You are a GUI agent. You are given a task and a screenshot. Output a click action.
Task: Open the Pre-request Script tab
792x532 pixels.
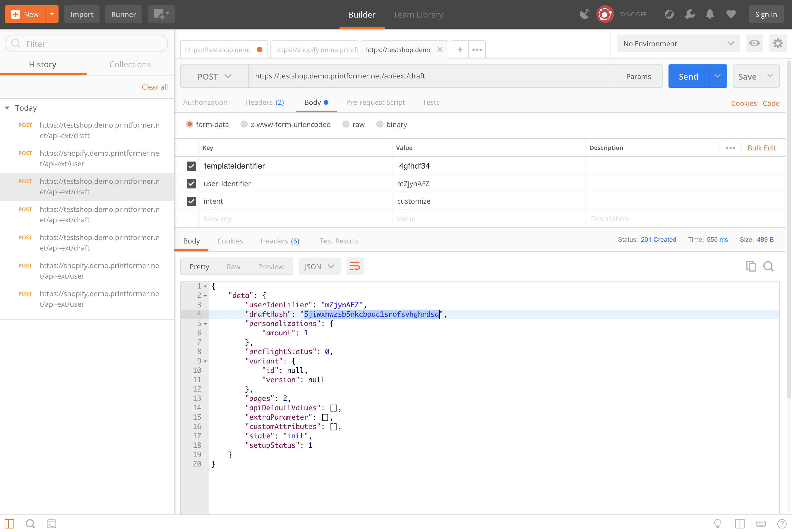[375, 102]
